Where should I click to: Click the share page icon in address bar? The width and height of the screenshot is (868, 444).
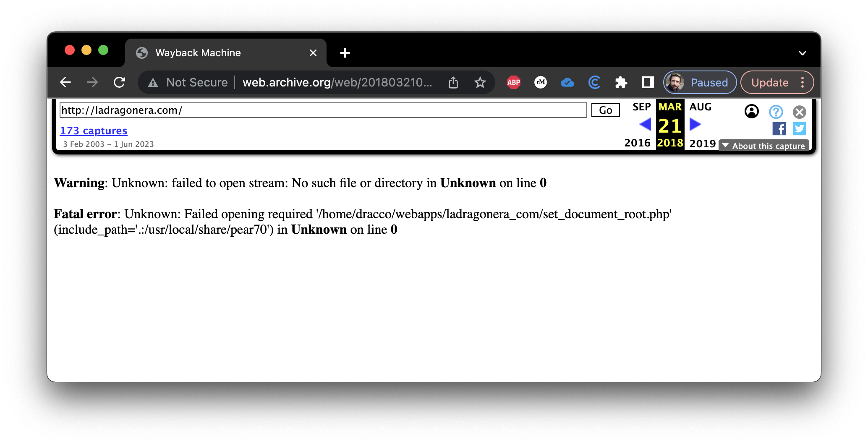[x=453, y=82]
